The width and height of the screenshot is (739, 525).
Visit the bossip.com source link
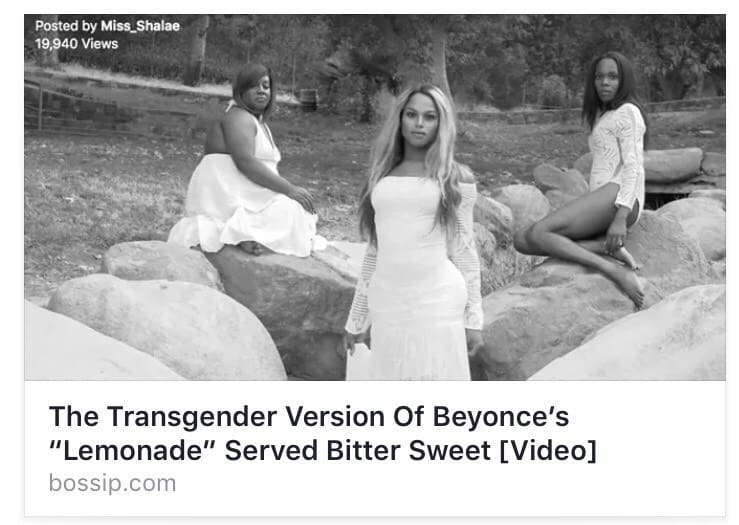point(112,483)
